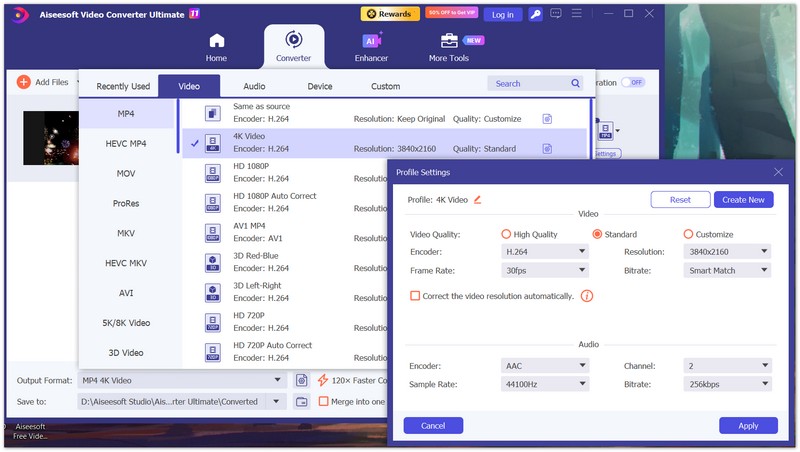Select HEVC MKV format category
The width and height of the screenshot is (800, 452).
[x=126, y=263]
